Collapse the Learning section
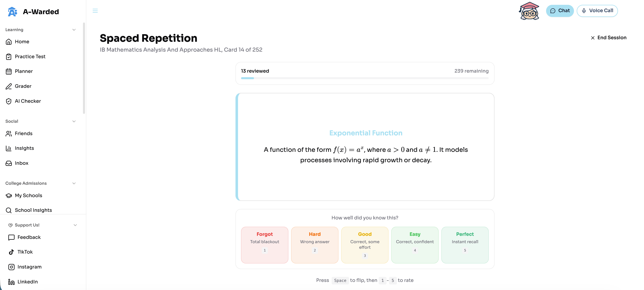Screen dimensions: 644x290 74,30
